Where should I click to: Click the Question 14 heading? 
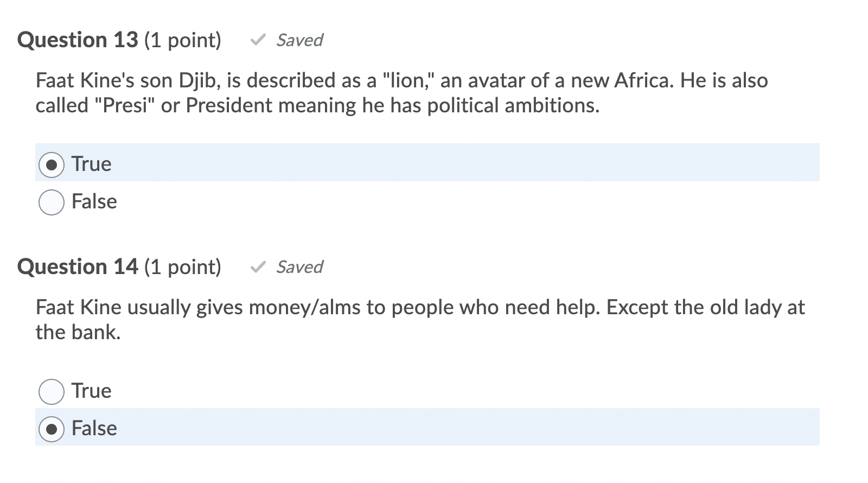coord(78,266)
